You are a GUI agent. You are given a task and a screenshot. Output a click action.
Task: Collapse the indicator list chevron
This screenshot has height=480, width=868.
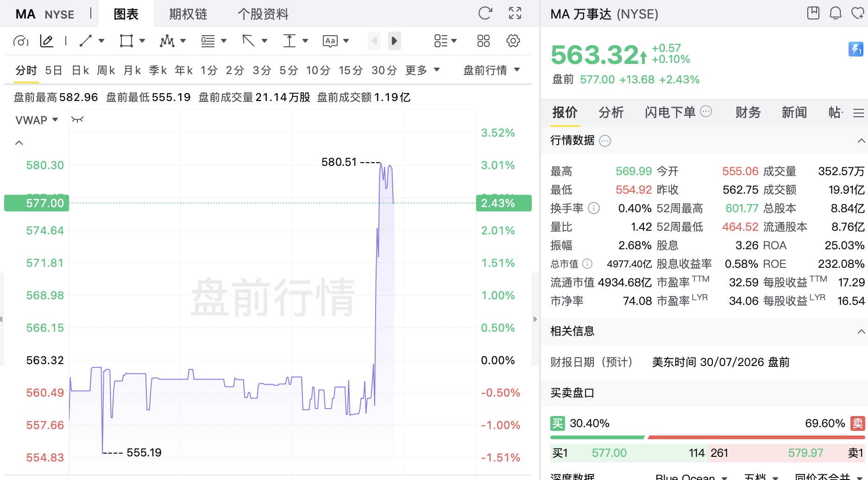pos(19,143)
